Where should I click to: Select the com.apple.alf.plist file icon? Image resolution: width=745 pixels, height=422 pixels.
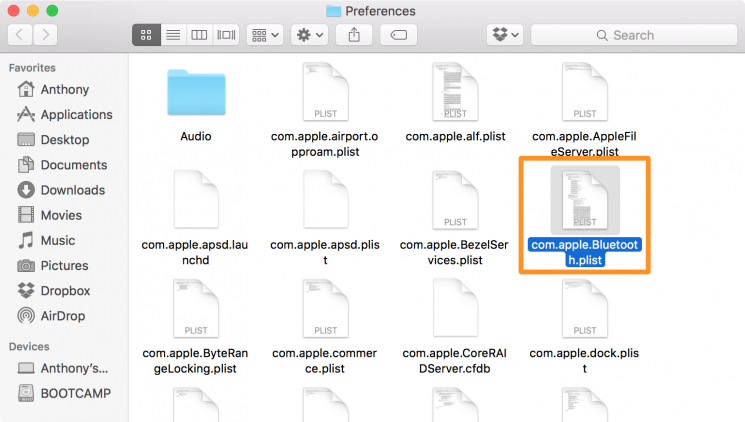tap(455, 91)
